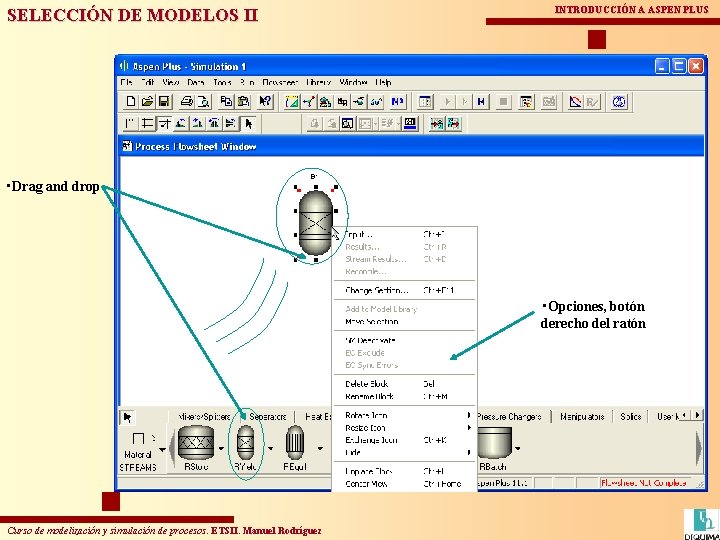The width and height of the screenshot is (720, 540).
Task: Click the red-green arrows icon, left of the pair
Action: click(x=436, y=124)
